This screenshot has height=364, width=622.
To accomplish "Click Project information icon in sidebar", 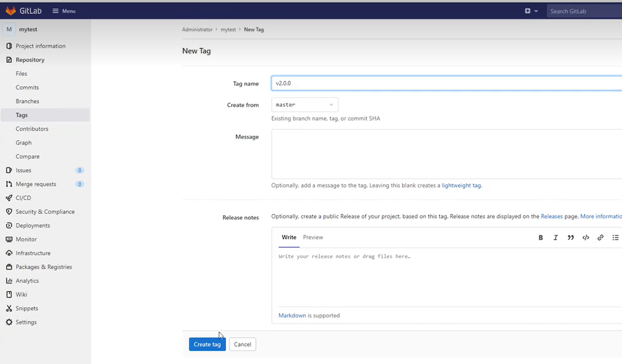I will coord(9,46).
